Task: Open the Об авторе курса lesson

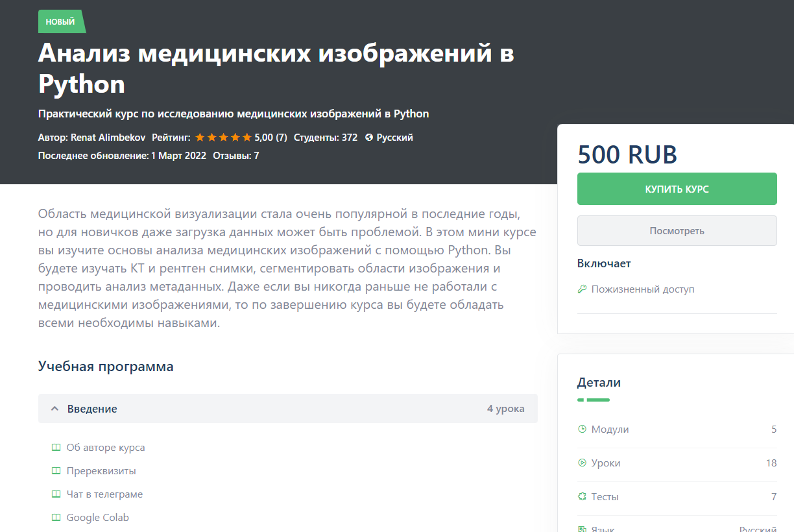Action: point(106,448)
